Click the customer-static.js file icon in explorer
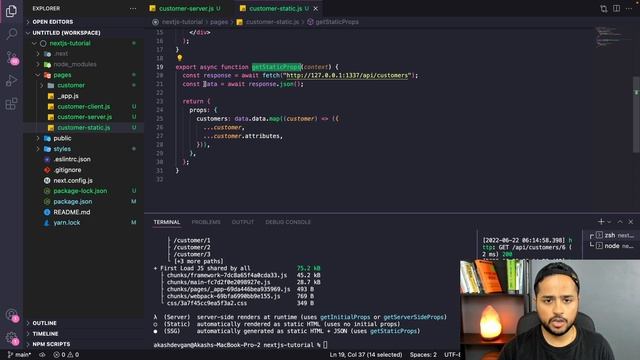 coord(51,128)
